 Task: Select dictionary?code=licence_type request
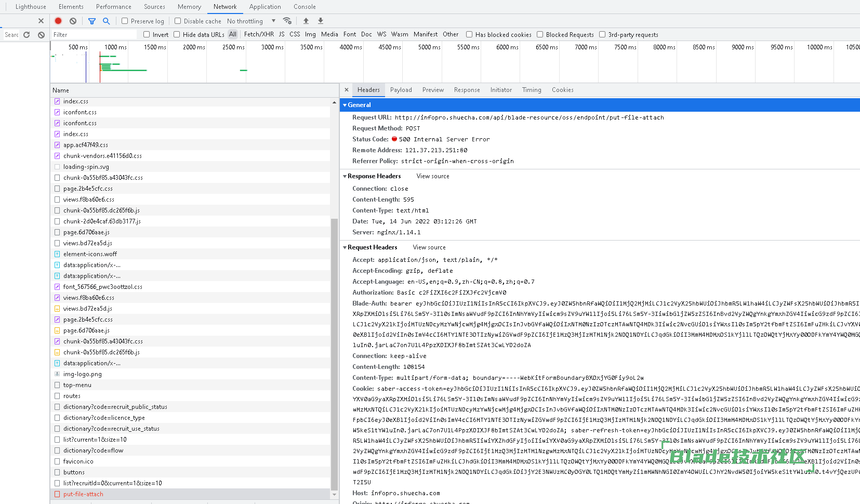pyautogui.click(x=191, y=418)
